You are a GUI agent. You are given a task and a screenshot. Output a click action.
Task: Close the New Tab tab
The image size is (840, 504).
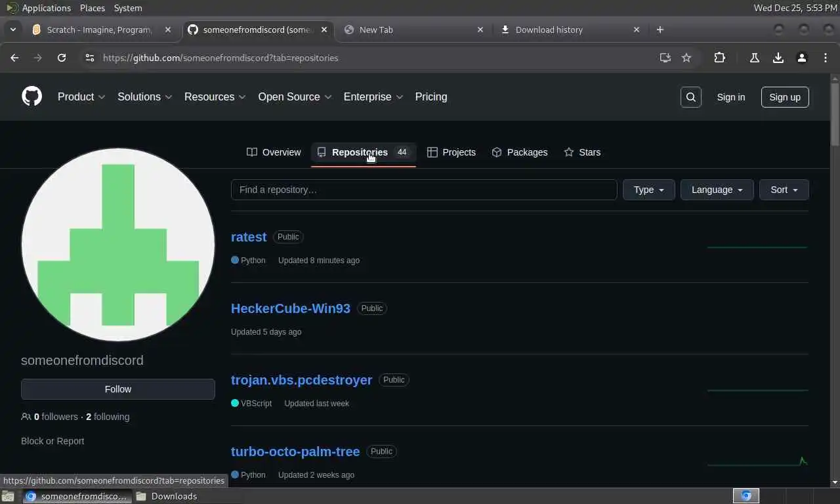tap(480, 30)
